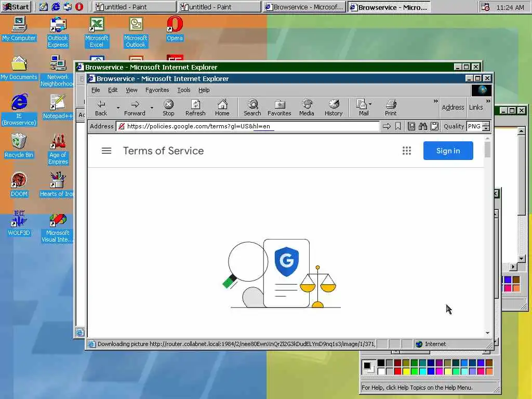Click the clipboard icon beside Quality
This screenshot has width=532, height=399.
[x=434, y=127]
